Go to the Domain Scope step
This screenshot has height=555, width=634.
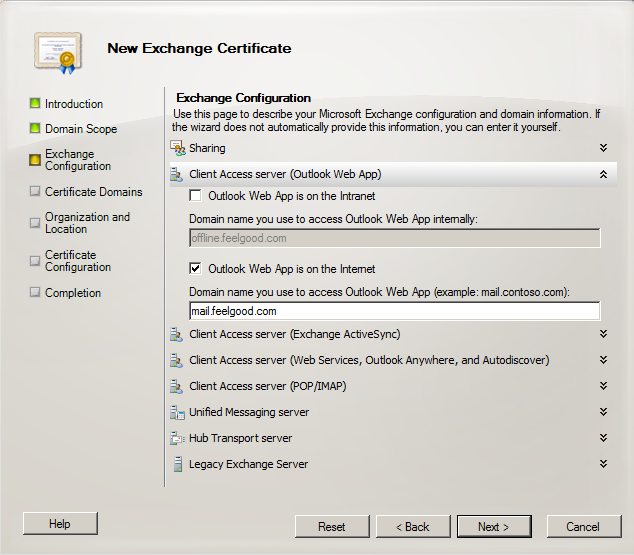(x=80, y=129)
